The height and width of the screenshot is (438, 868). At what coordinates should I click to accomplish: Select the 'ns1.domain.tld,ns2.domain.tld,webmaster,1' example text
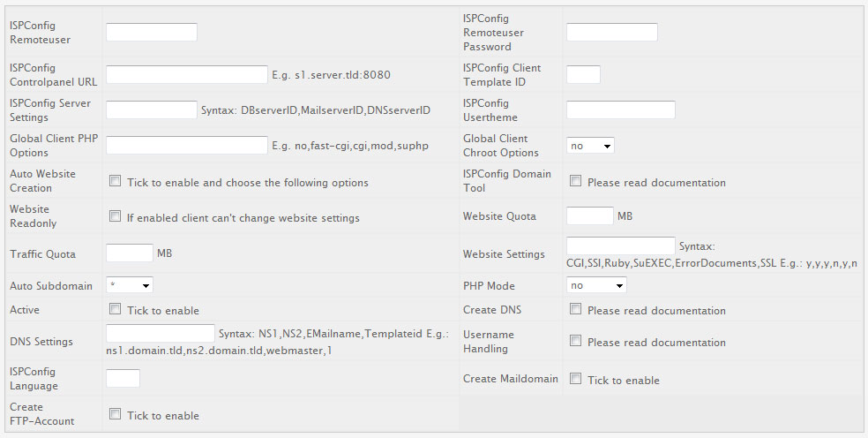point(220,351)
